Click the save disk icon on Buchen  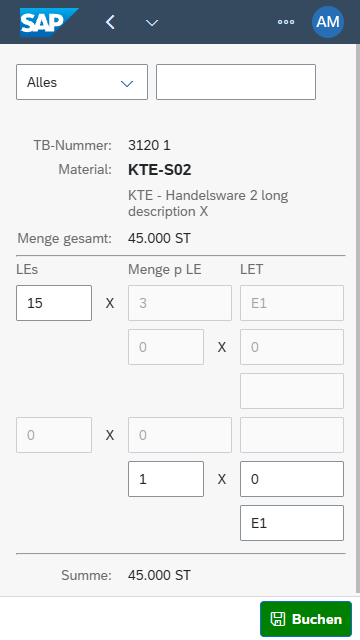point(278,619)
